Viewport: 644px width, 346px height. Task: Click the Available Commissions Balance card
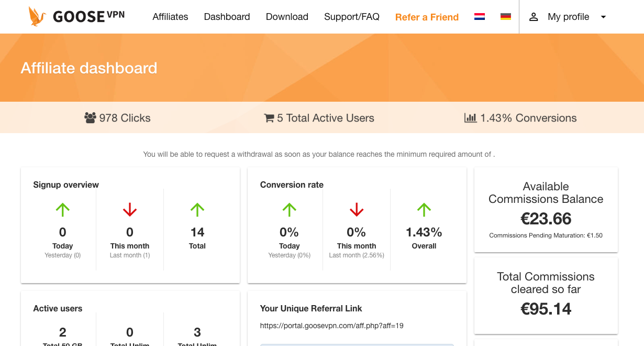pos(546,210)
